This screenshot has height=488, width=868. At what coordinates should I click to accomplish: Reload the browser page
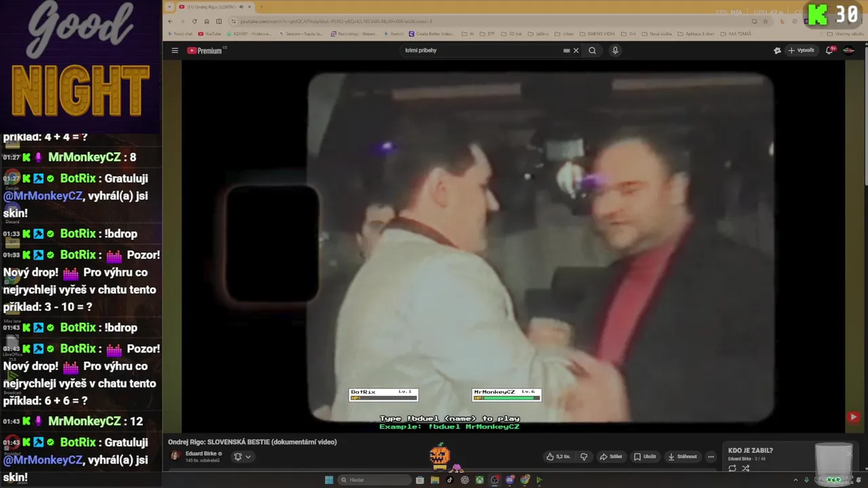point(195,21)
